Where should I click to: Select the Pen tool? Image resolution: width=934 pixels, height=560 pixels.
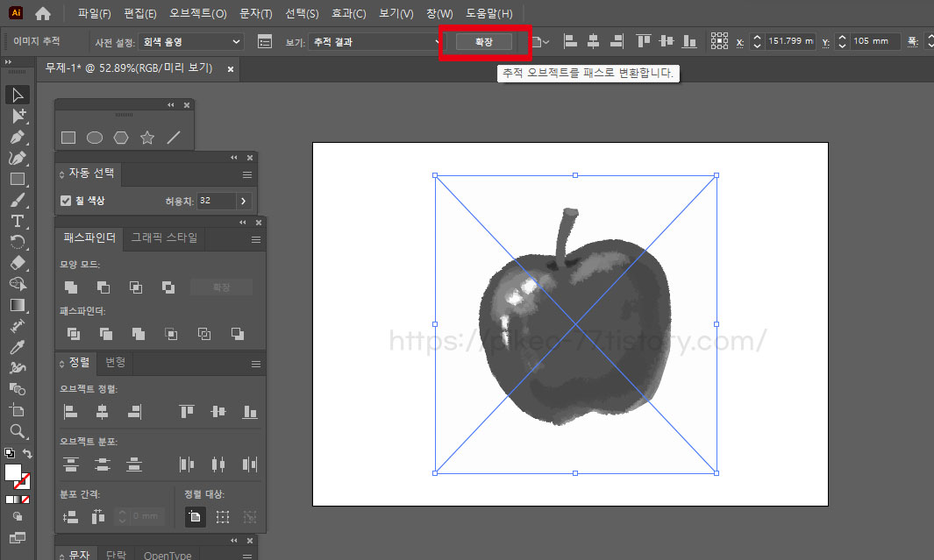[18, 137]
